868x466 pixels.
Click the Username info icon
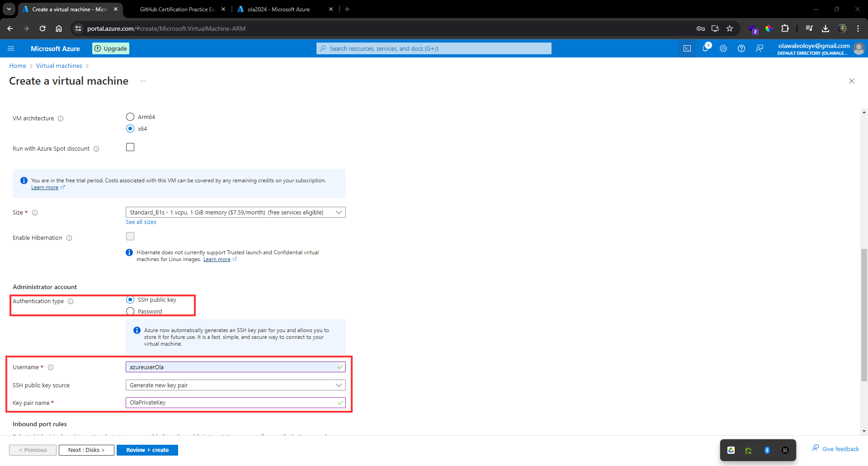click(x=51, y=367)
